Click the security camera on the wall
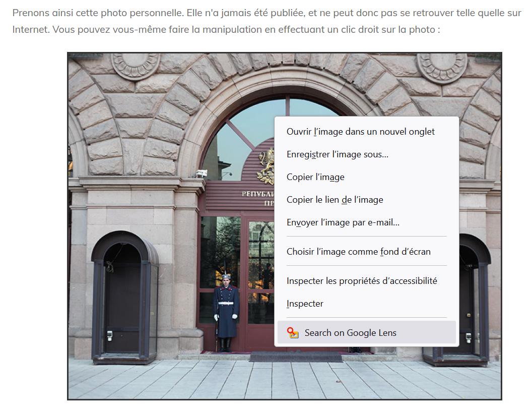The height and width of the screenshot is (408, 532). (x=202, y=173)
